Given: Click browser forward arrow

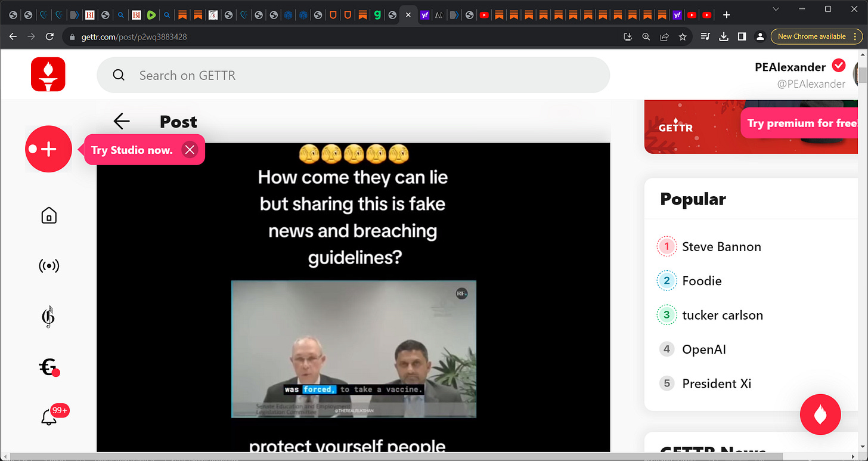Looking at the screenshot, I should [x=31, y=36].
